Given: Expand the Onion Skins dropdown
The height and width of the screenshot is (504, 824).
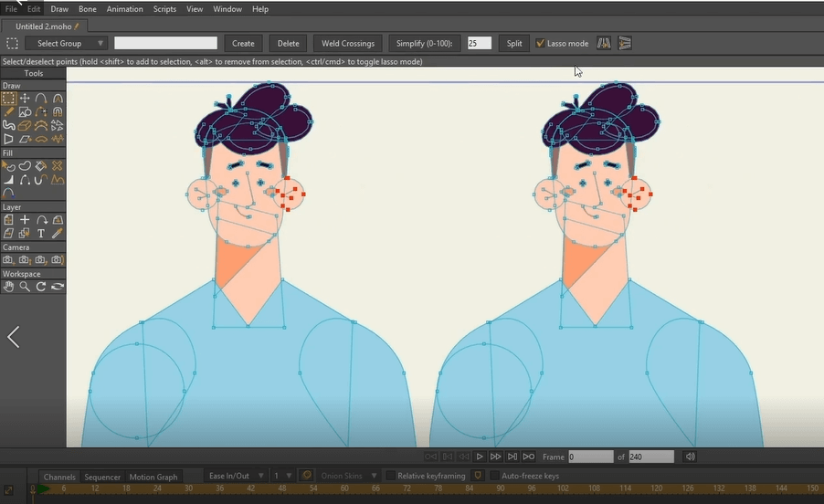Looking at the screenshot, I should pyautogui.click(x=348, y=476).
